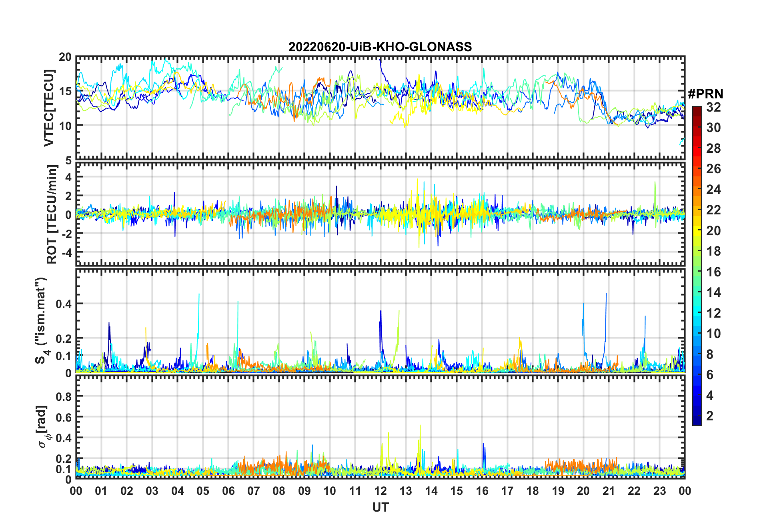The width and height of the screenshot is (761, 532).
Task: Select the "-4" tick on ROT axis
Action: pyautogui.click(x=66, y=252)
